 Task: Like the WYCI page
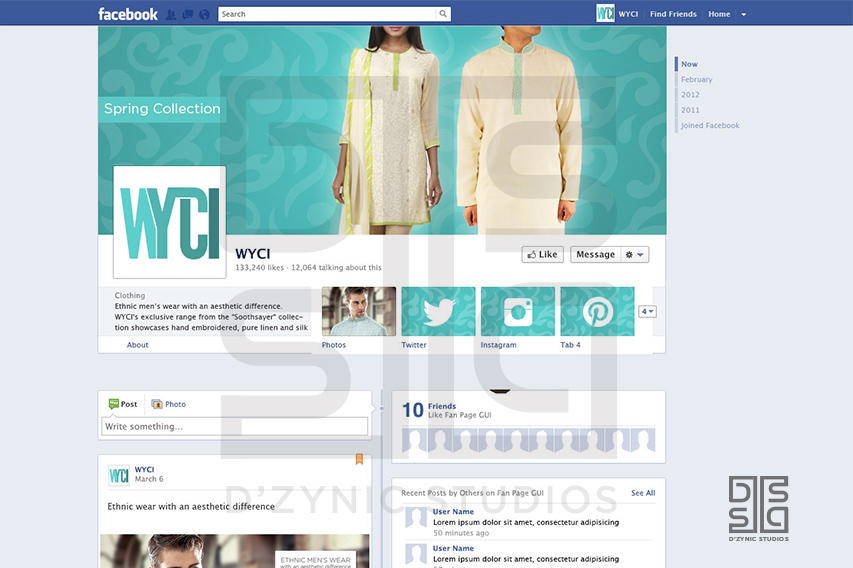coord(542,255)
